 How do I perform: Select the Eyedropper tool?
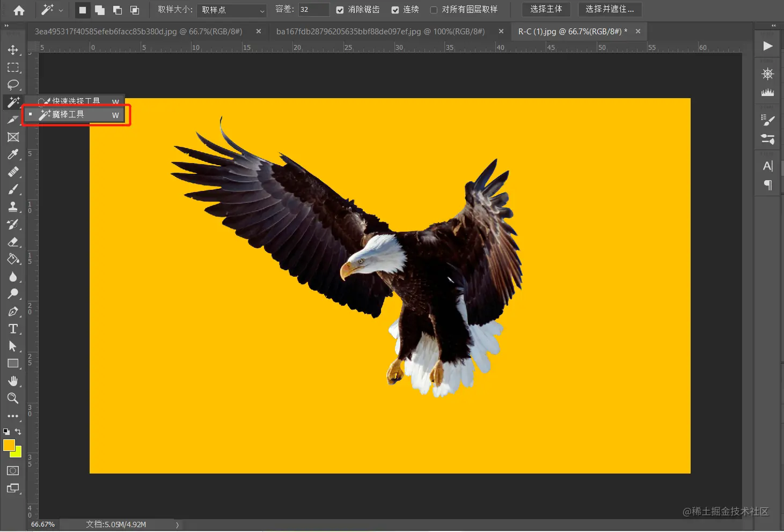[x=13, y=154]
